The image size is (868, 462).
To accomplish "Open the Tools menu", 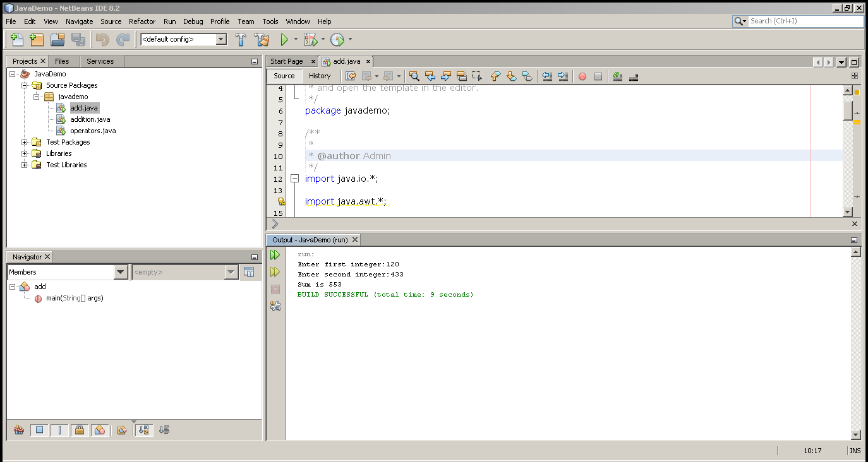I will pos(270,21).
